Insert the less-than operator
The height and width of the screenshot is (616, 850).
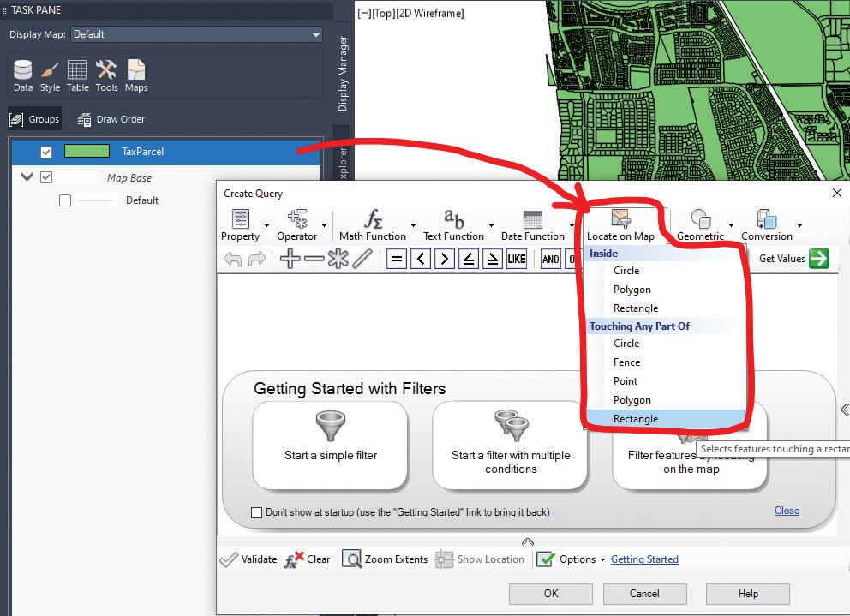(421, 260)
